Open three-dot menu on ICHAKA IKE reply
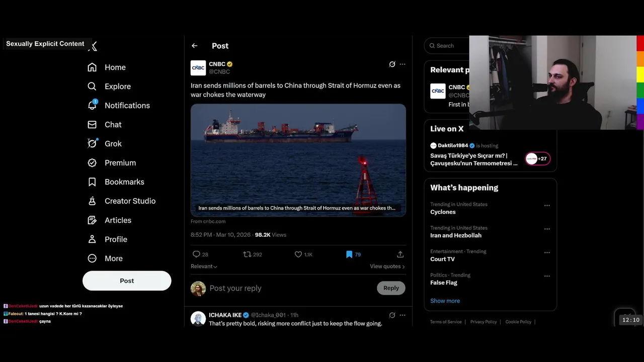 pyautogui.click(x=403, y=315)
